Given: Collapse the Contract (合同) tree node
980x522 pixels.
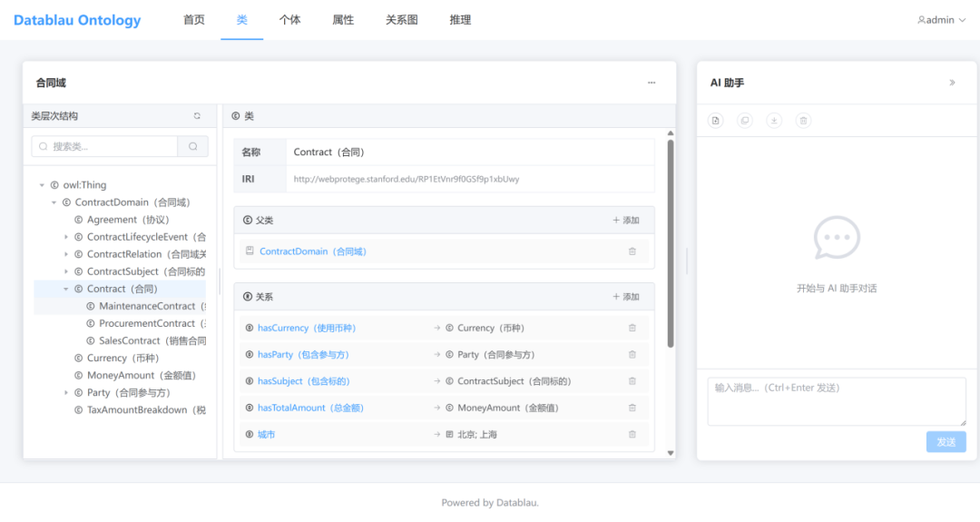Looking at the screenshot, I should [66, 290].
